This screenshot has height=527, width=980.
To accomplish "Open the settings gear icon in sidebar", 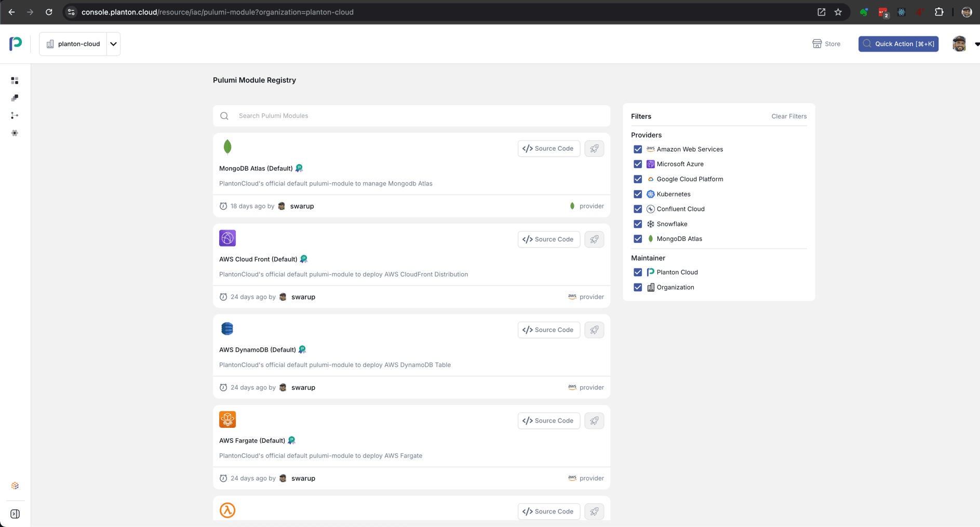I will [15, 133].
